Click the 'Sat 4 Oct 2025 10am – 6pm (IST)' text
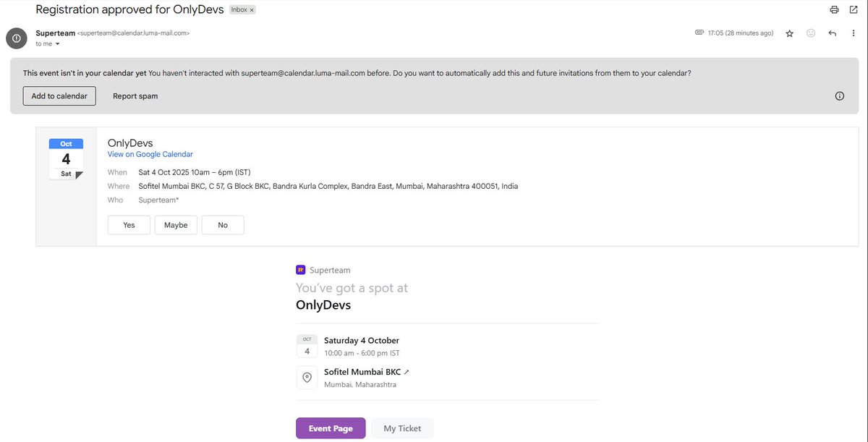 point(195,172)
